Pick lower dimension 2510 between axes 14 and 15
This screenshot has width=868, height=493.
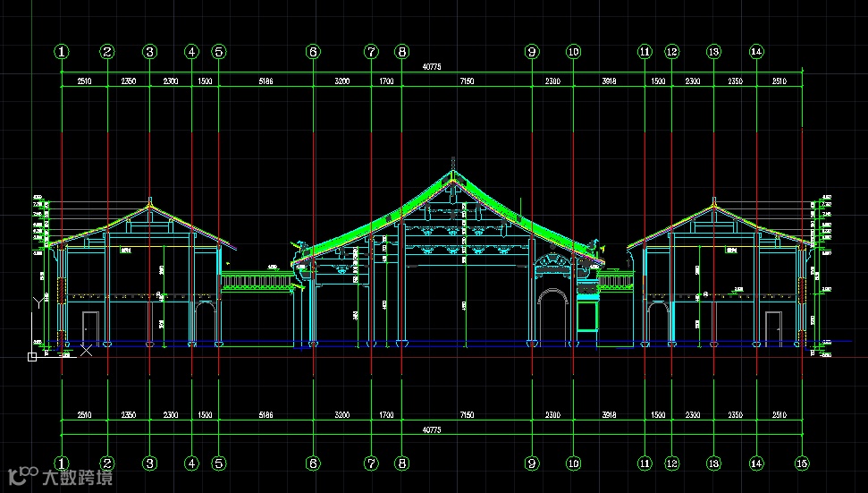780,415
